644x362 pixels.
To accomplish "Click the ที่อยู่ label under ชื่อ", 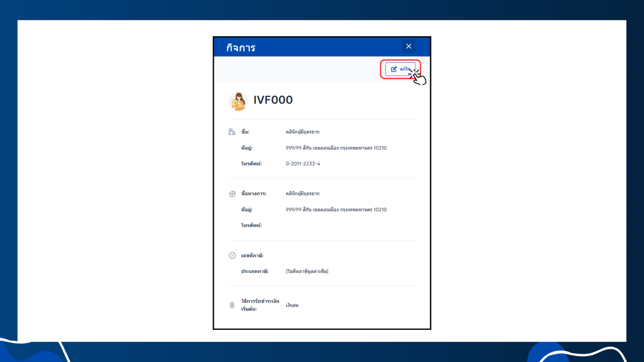I will [247, 148].
